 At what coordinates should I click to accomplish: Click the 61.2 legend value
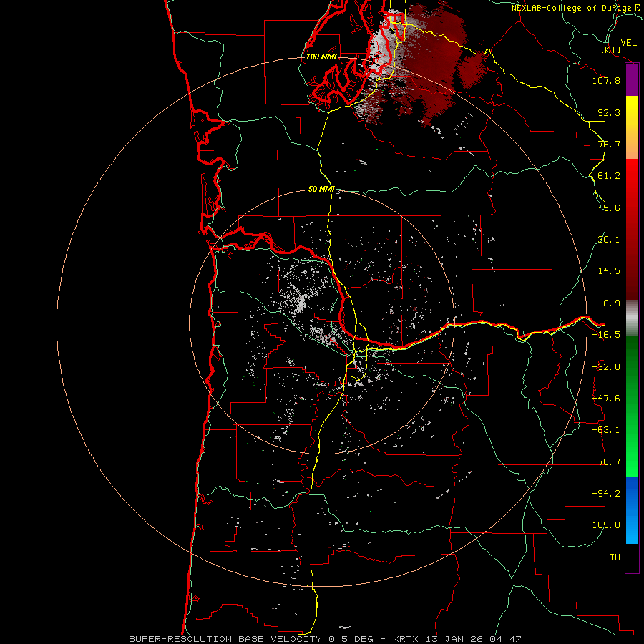click(609, 176)
